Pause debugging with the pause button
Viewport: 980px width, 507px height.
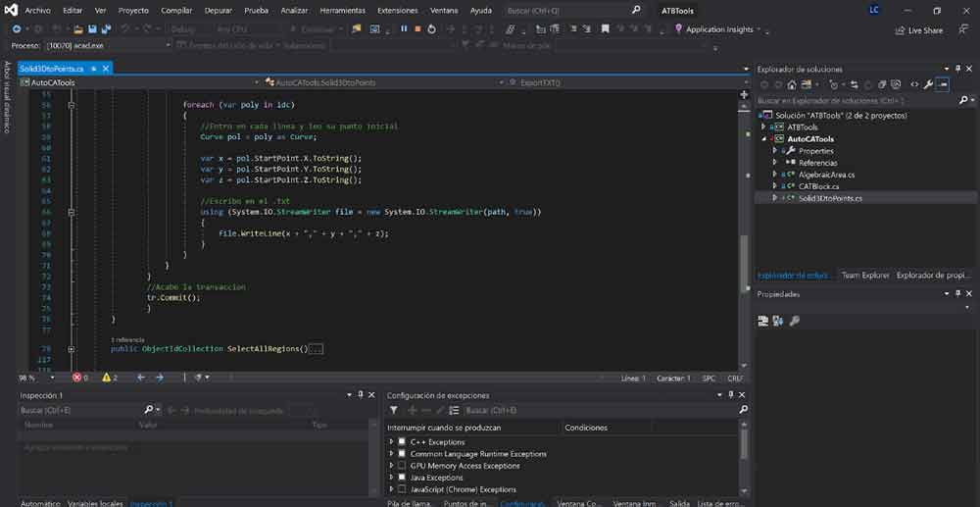tap(404, 29)
